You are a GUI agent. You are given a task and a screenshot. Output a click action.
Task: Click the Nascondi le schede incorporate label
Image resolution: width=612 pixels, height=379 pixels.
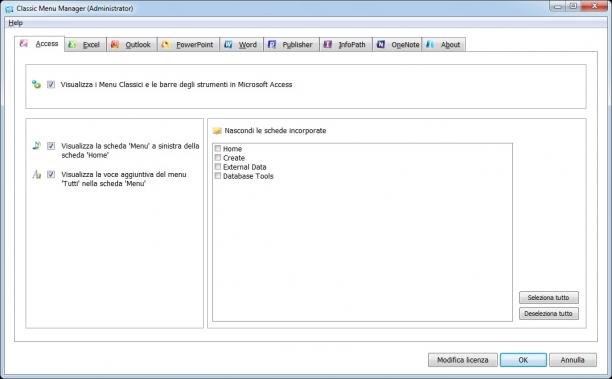[275, 131]
